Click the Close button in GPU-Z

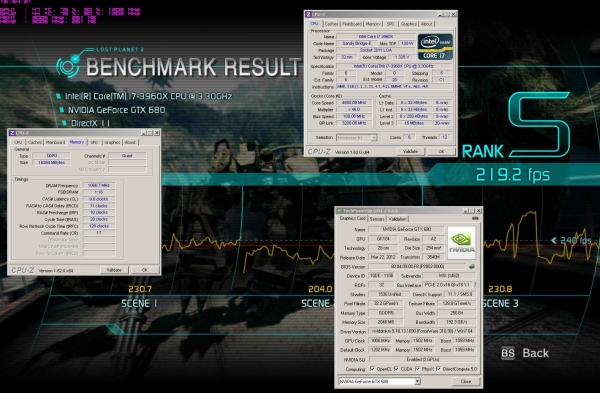465,381
